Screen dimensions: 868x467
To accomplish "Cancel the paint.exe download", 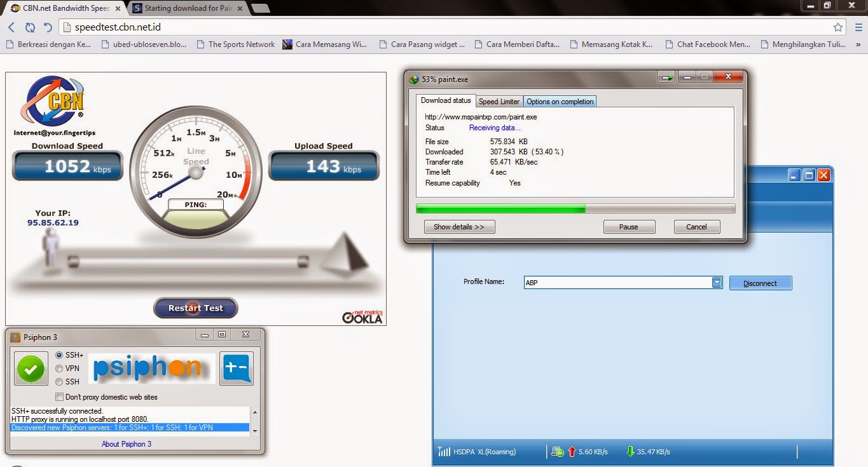I will click(696, 227).
